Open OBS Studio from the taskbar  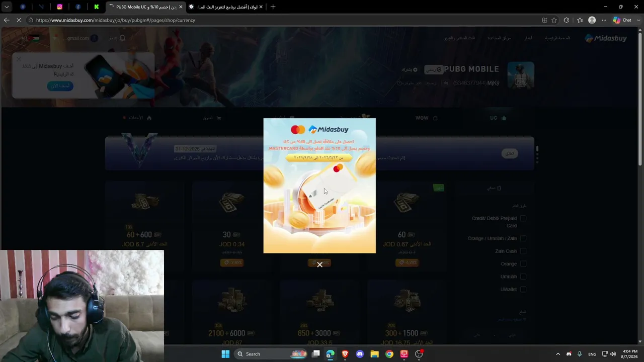[419, 354]
